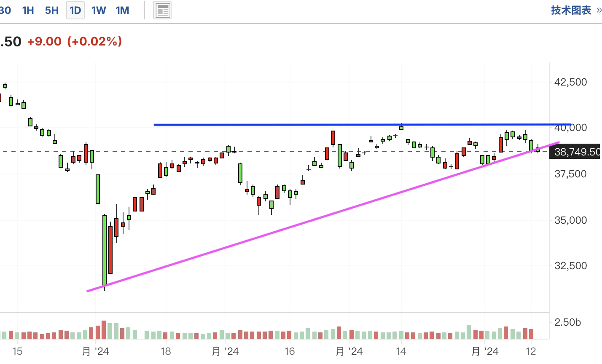602x364 pixels.
Task: Click the 2.50b volume axis label
Action: coord(567,322)
